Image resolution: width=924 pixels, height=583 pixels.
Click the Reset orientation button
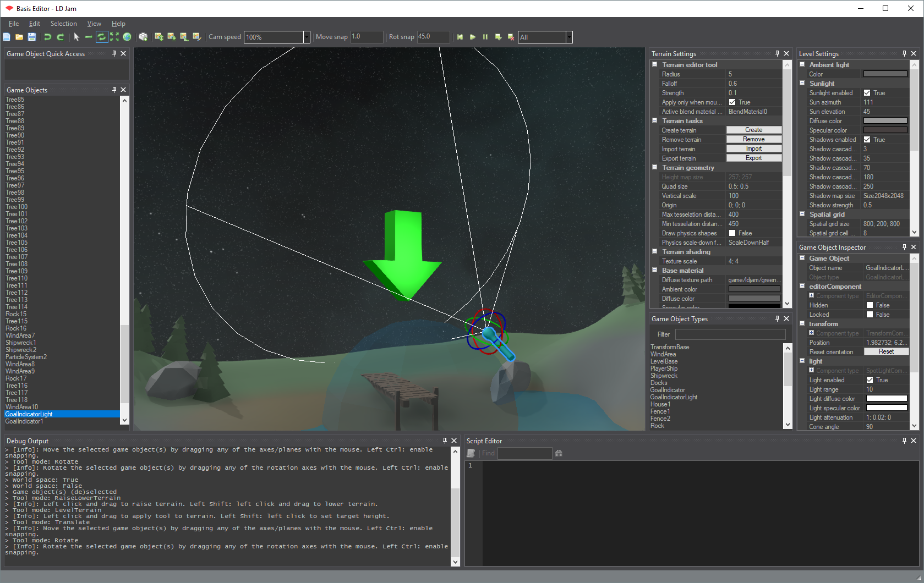tap(886, 351)
